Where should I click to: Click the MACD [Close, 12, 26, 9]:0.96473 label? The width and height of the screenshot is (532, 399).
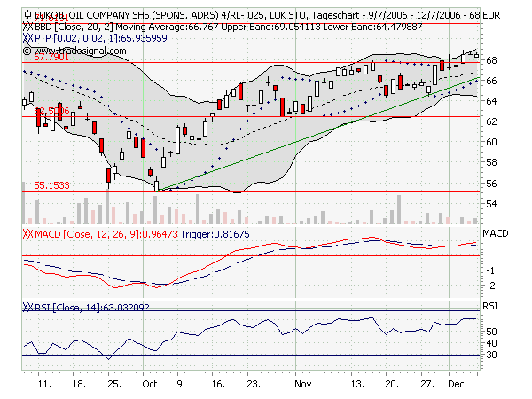tap(106, 234)
